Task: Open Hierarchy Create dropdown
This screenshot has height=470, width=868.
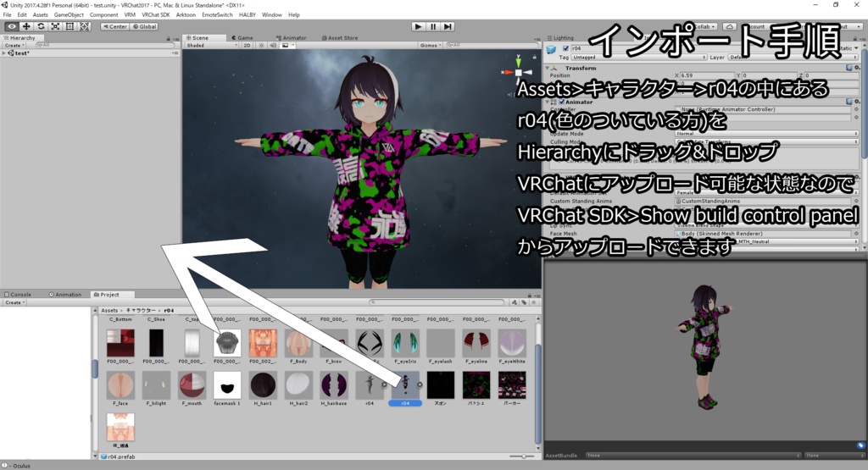Action: pyautogui.click(x=14, y=46)
